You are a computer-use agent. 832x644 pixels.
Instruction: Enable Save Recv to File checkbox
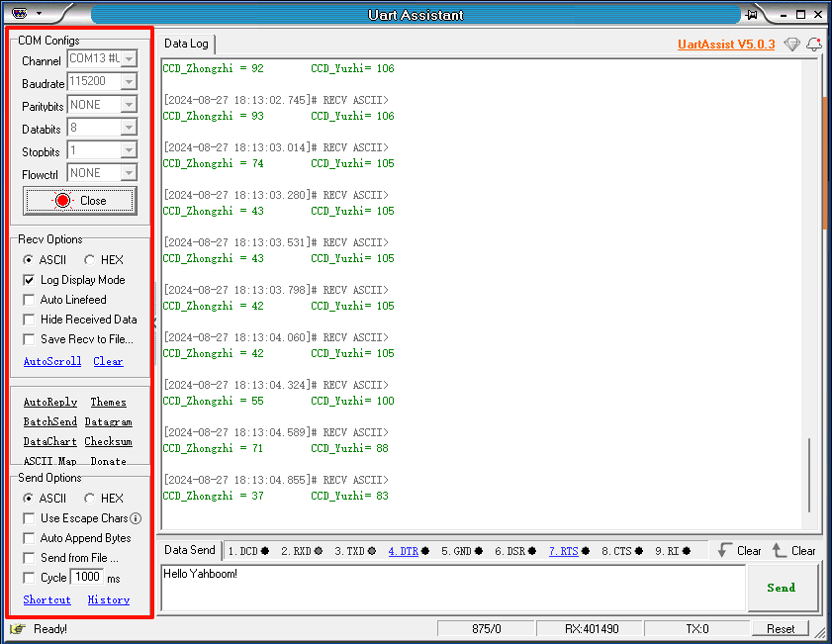(29, 339)
